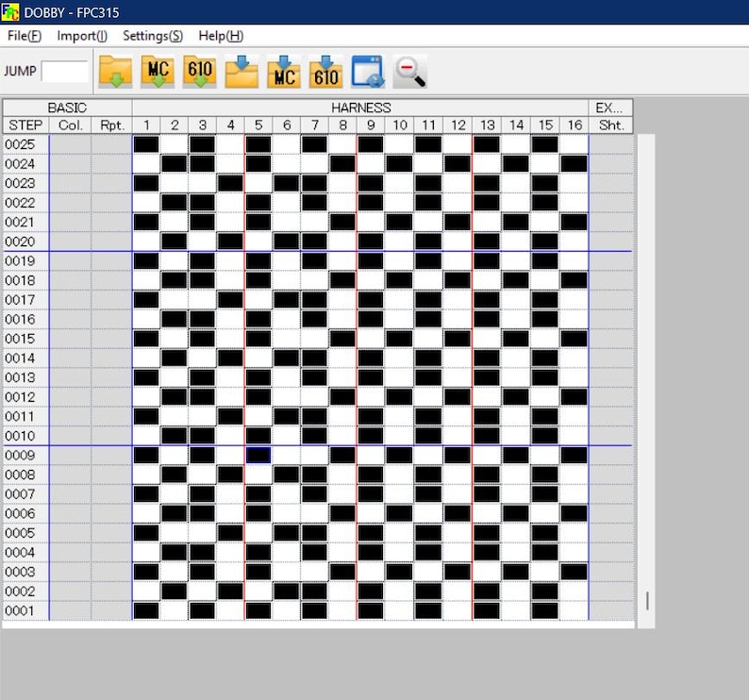Click the Rpt. cell of step 0004
The width and height of the screenshot is (749, 700).
(111, 552)
